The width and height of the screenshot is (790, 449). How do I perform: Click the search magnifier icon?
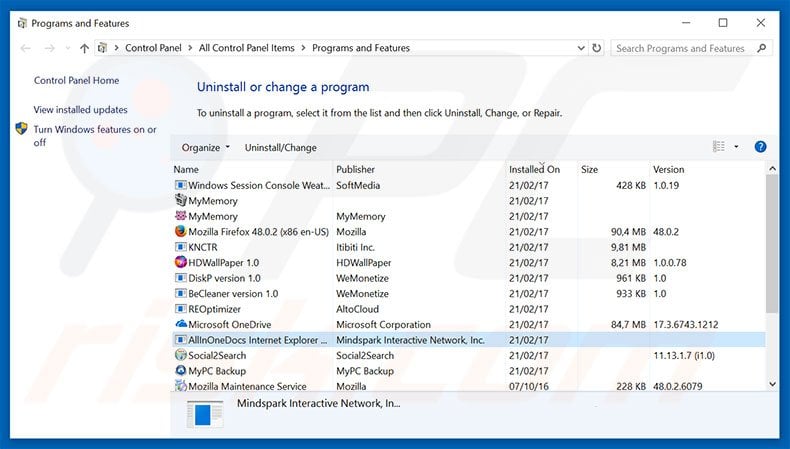(x=761, y=48)
